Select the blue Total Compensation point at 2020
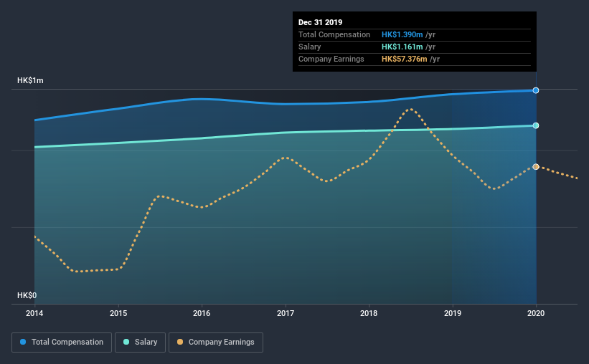The width and height of the screenshot is (589, 364). 536,90
